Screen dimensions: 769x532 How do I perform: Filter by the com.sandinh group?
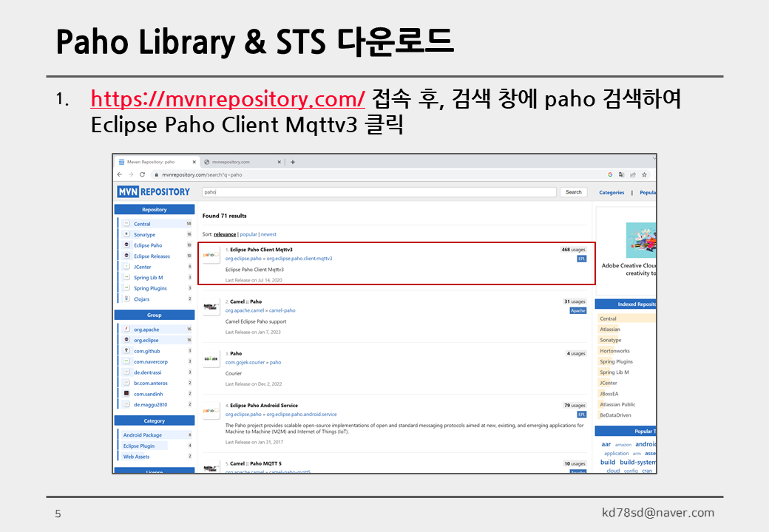[x=148, y=395]
